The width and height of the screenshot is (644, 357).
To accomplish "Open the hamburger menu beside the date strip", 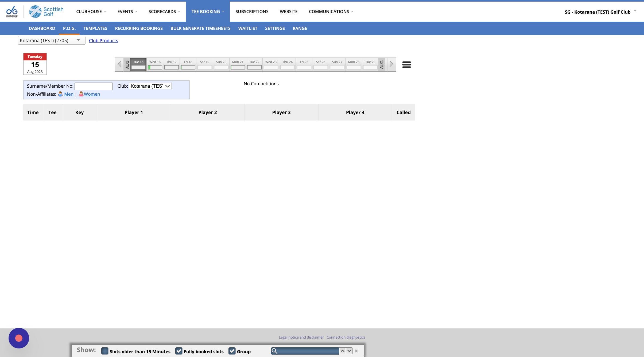I will point(406,64).
